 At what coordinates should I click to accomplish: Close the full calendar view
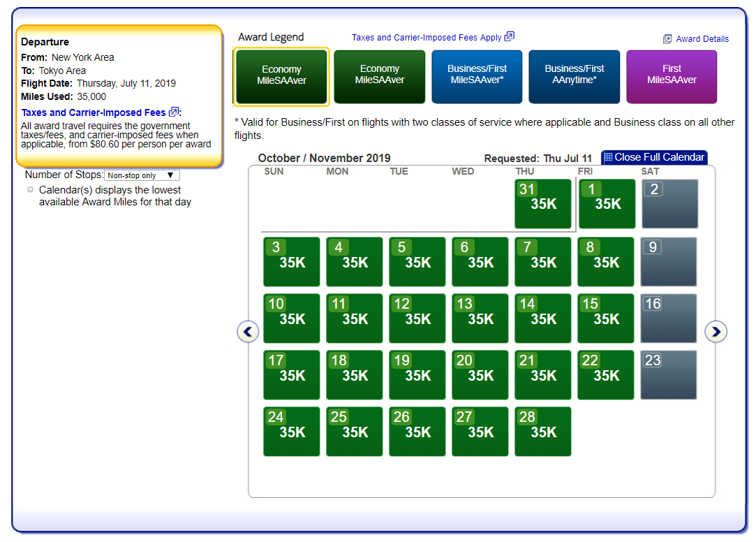point(660,157)
